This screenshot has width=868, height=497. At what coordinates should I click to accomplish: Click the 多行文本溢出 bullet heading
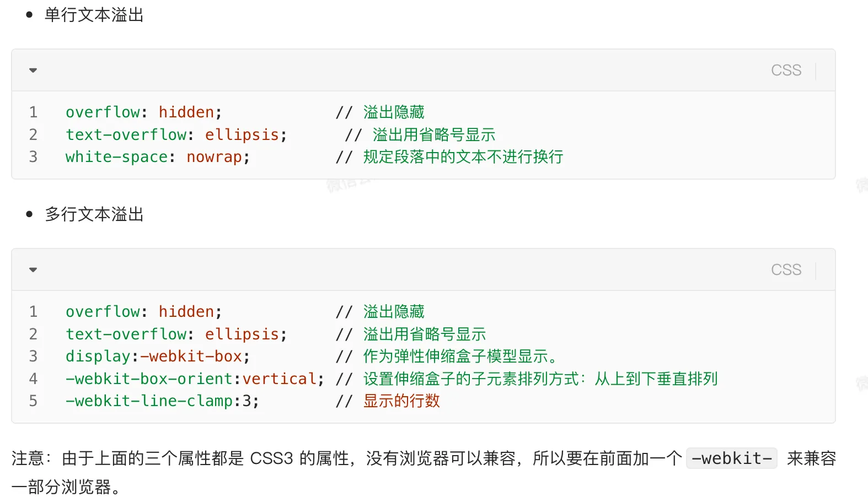94,214
